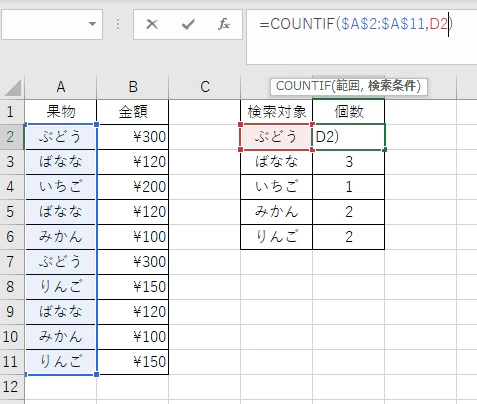Select row 2 header

point(12,137)
